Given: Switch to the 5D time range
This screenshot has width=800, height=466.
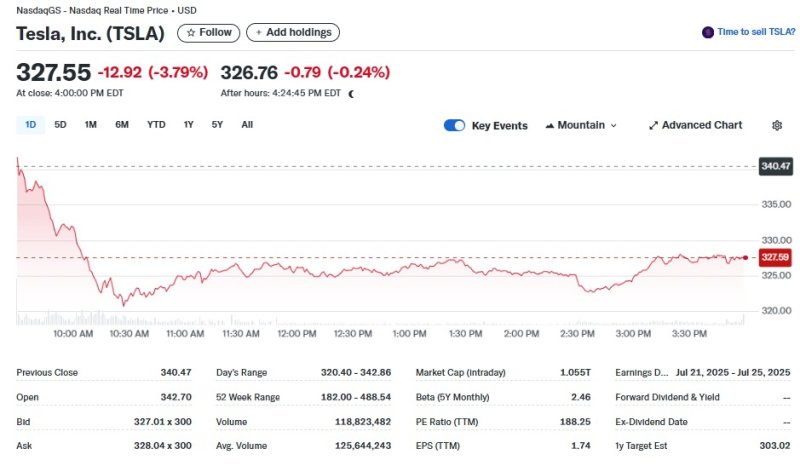Looking at the screenshot, I should [60, 125].
